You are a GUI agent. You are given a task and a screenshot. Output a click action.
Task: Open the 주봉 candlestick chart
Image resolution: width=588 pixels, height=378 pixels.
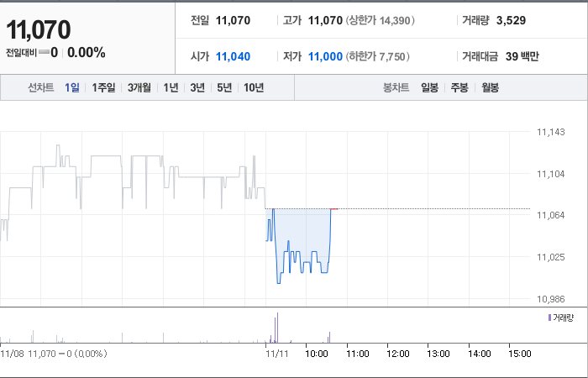459,87
